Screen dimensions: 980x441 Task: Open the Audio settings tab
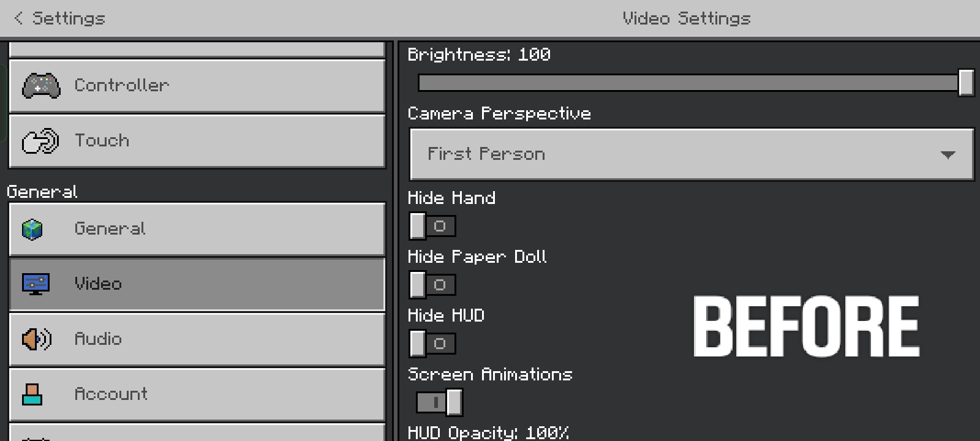197,339
